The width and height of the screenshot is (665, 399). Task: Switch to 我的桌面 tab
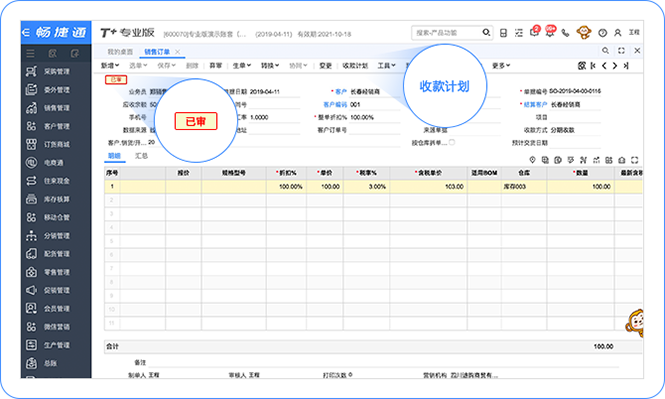tap(120, 51)
